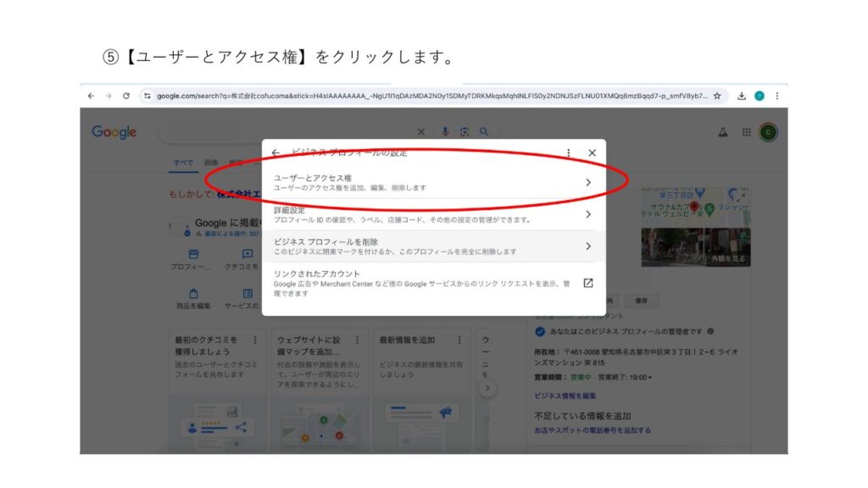Open ユーザーとアクセス権 row
Viewport: 868px width, 488px height.
point(433,183)
